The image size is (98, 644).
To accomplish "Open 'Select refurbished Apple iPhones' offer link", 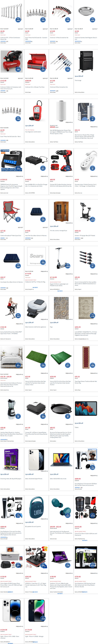I will point(34,478).
